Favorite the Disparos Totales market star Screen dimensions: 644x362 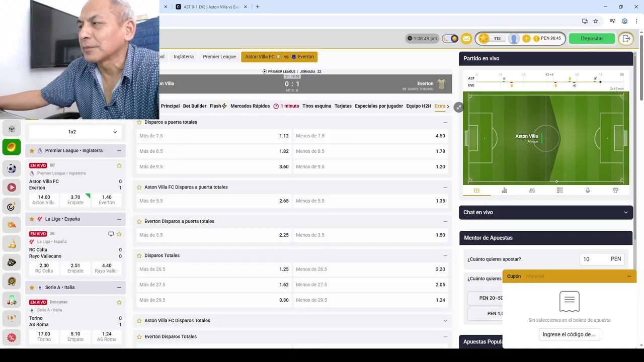click(x=139, y=255)
